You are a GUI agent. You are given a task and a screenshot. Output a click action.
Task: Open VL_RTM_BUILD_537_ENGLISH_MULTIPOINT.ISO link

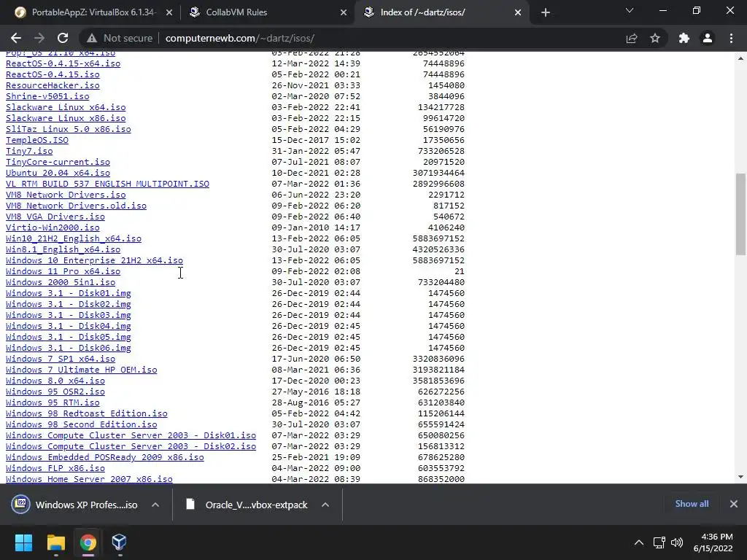tap(107, 184)
